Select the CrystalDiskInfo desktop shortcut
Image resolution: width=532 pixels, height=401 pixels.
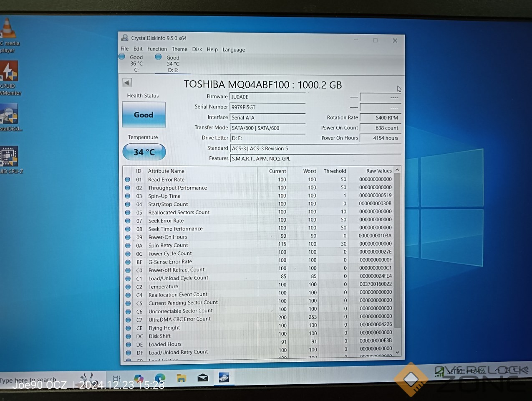[x=10, y=117]
